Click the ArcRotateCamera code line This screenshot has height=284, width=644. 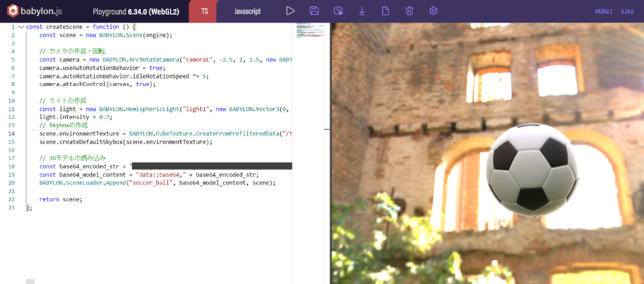166,60
